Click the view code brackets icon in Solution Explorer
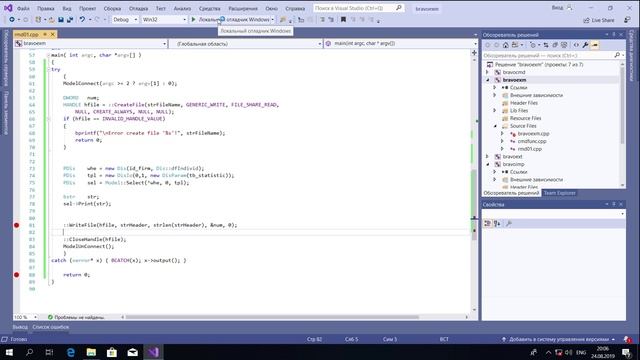The image size is (640, 360). [x=576, y=45]
